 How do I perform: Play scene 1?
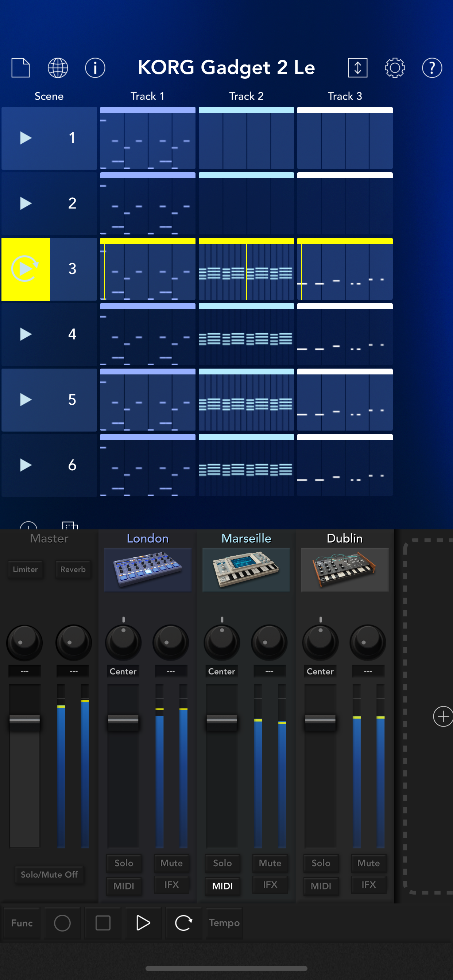26,138
